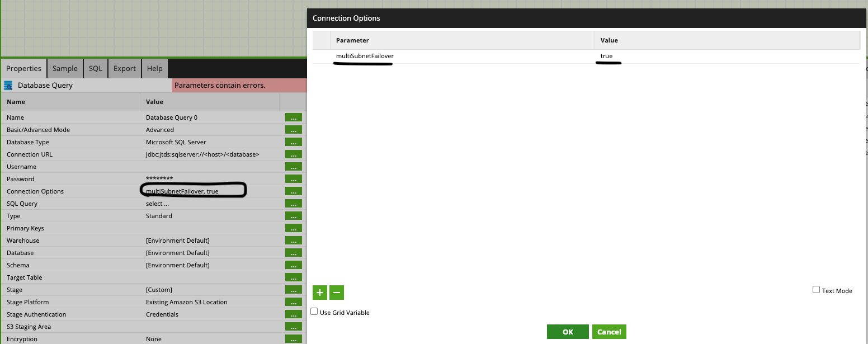868x344 pixels.
Task: Click the OK button to confirm connection options
Action: point(568,331)
